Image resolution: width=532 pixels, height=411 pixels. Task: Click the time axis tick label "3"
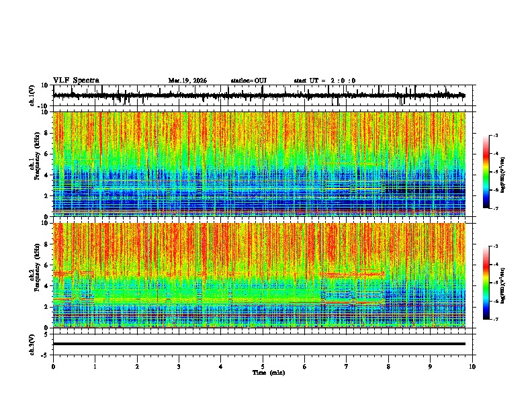(x=179, y=367)
